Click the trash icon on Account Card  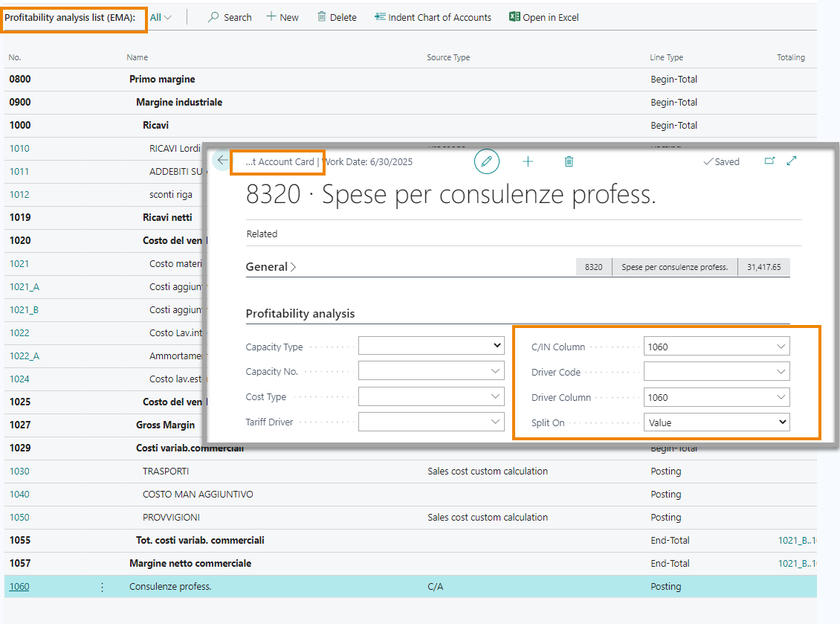pyautogui.click(x=569, y=161)
